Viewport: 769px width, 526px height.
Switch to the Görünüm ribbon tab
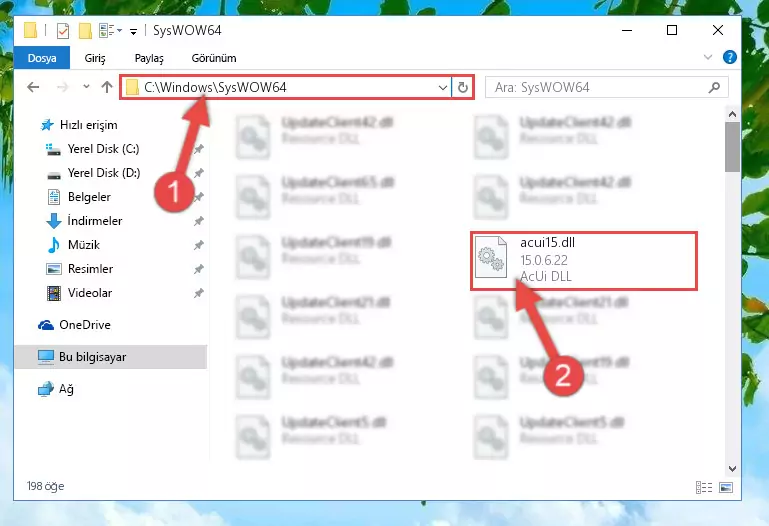(x=214, y=58)
